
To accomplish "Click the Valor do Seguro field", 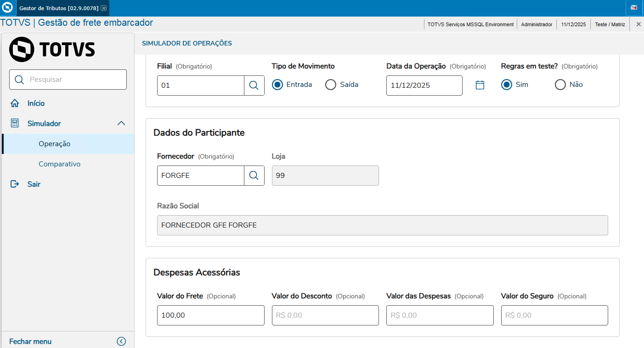I will pos(554,315).
